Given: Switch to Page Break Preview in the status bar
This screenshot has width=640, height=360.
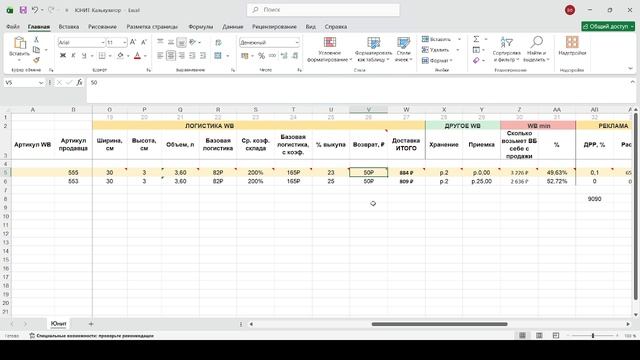Looking at the screenshot, I should click(x=556, y=336).
